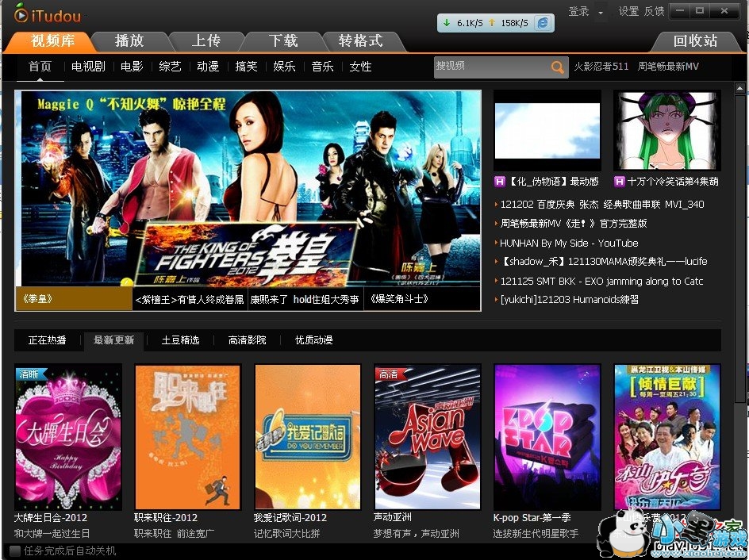This screenshot has height=560, width=749.
Task: Switch to 最新更新 tab
Action: coord(113,340)
